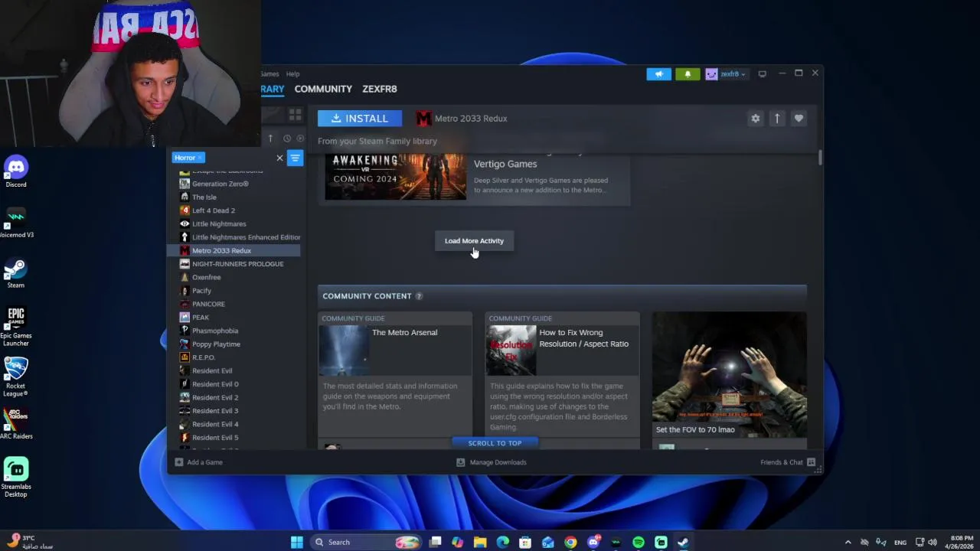Click SCROLL TO TOP button
The image size is (980, 551).
[495, 443]
